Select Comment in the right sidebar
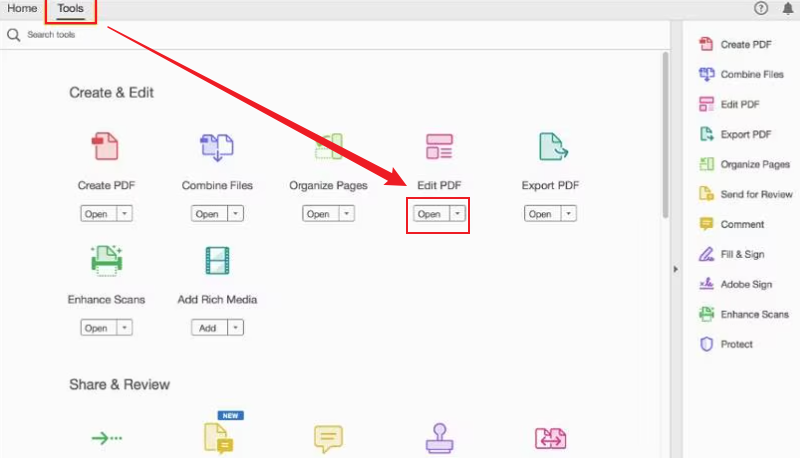This screenshot has width=800, height=458. tap(732, 224)
